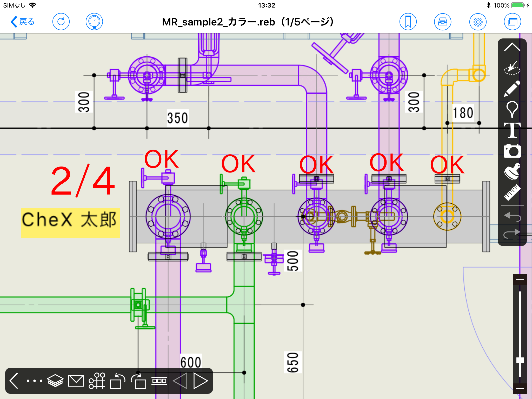The height and width of the screenshot is (399, 532).
Task: Open the settings gear button
Action: click(478, 22)
